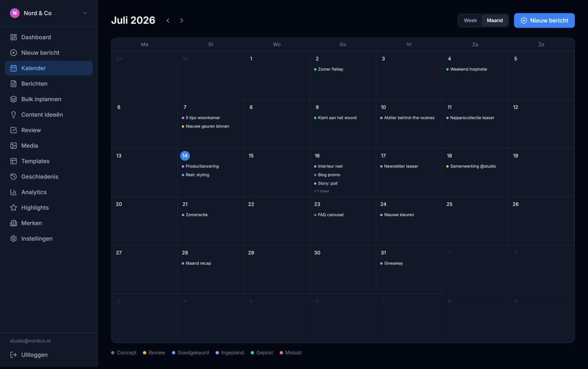Open the Dashboard menu item

pyautogui.click(x=49, y=37)
